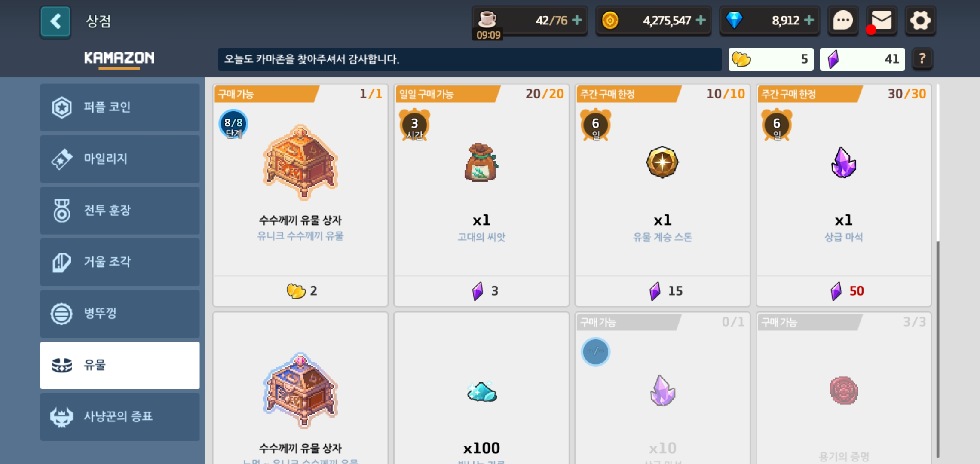Buy 수수께끼 유물 상자 for 2 gold

[x=300, y=291]
